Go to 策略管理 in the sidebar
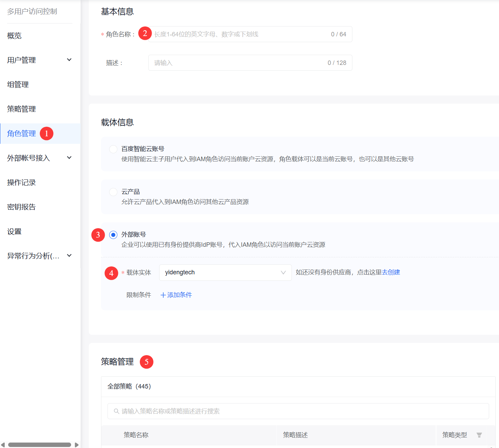Image resolution: width=499 pixels, height=448 pixels. [22, 109]
